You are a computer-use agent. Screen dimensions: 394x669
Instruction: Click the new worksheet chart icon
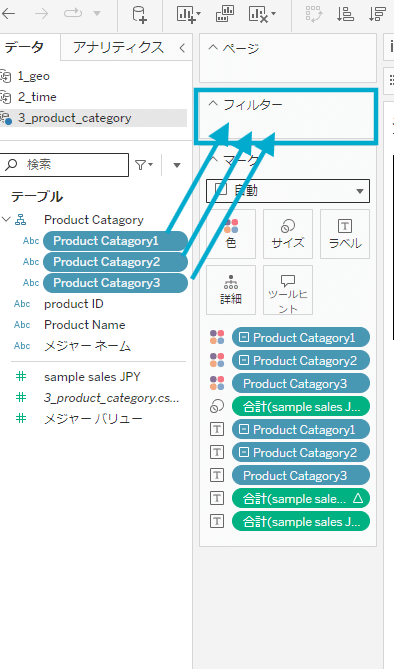pyautogui.click(x=187, y=14)
